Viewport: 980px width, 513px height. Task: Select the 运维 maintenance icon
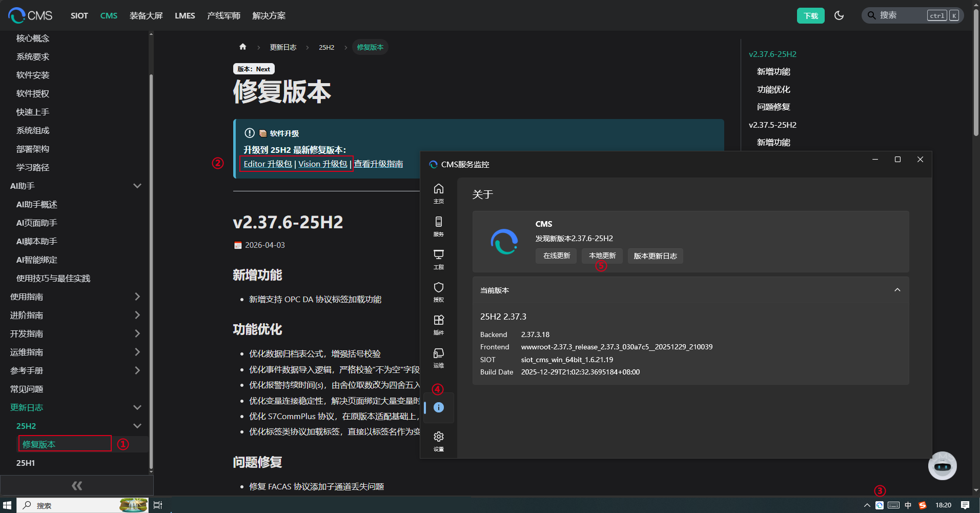438,357
